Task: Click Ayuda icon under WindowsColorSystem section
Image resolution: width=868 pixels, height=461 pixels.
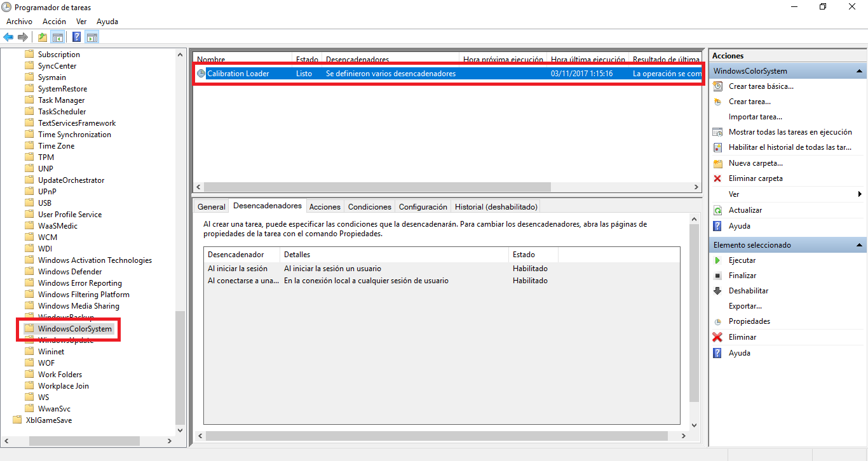Action: [x=717, y=226]
